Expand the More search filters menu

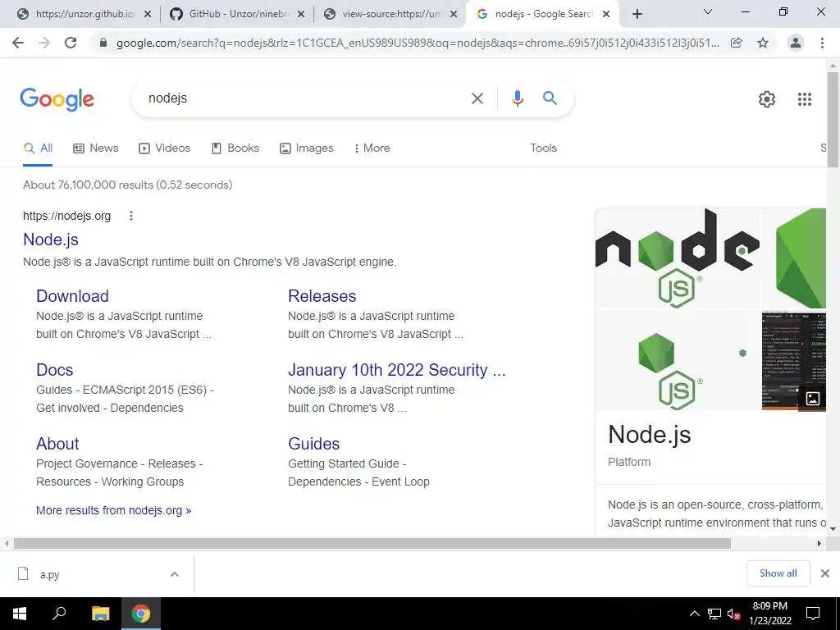372,148
